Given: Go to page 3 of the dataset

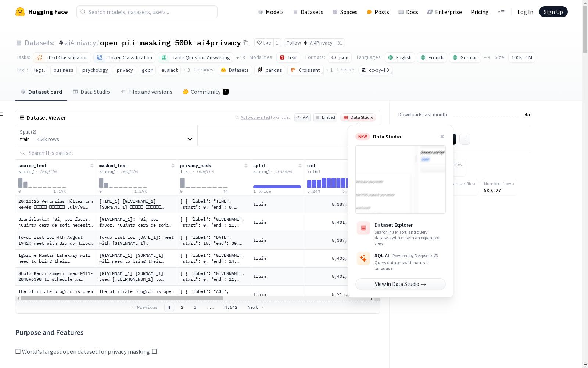Looking at the screenshot, I should coord(195,307).
